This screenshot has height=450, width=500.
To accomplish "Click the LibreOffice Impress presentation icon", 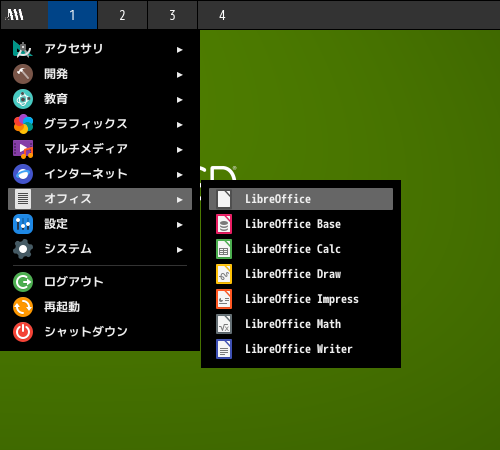I will (224, 299).
